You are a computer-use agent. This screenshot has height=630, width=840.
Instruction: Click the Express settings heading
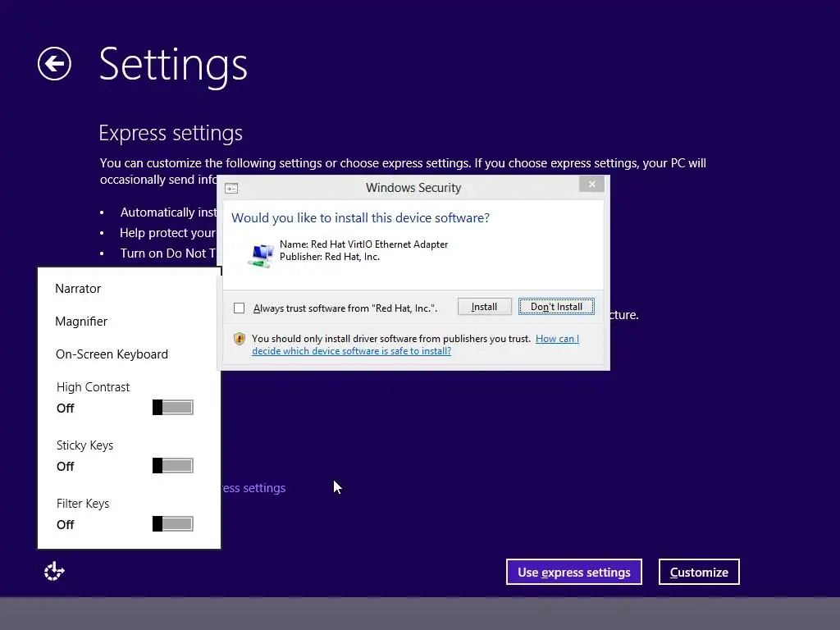pyautogui.click(x=171, y=133)
